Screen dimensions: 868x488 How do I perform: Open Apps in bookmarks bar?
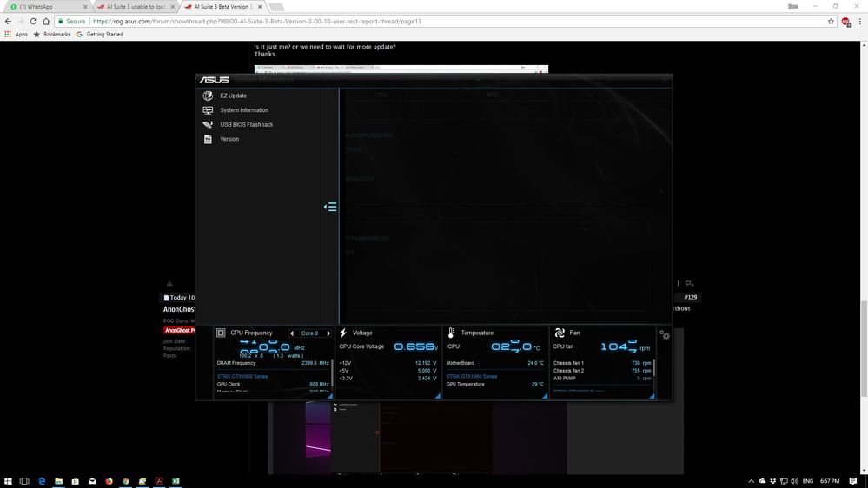click(16, 35)
